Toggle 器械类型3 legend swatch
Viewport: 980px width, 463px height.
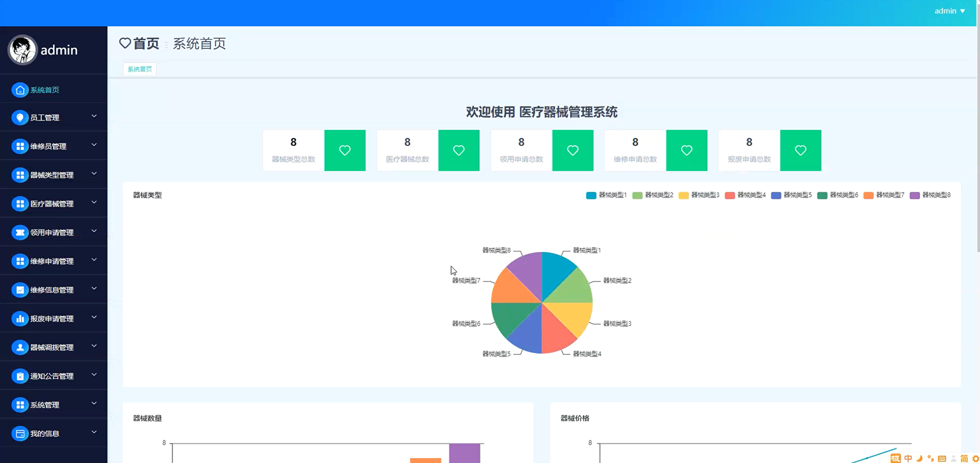coord(683,195)
